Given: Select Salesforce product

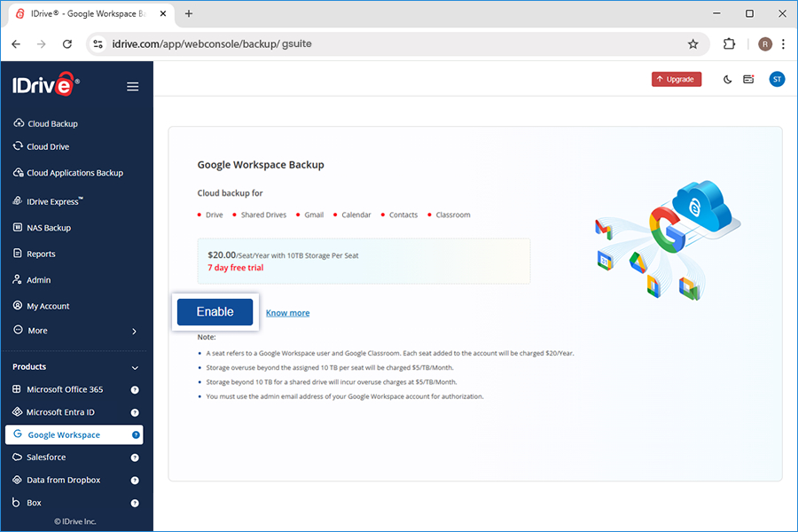Looking at the screenshot, I should (40, 458).
